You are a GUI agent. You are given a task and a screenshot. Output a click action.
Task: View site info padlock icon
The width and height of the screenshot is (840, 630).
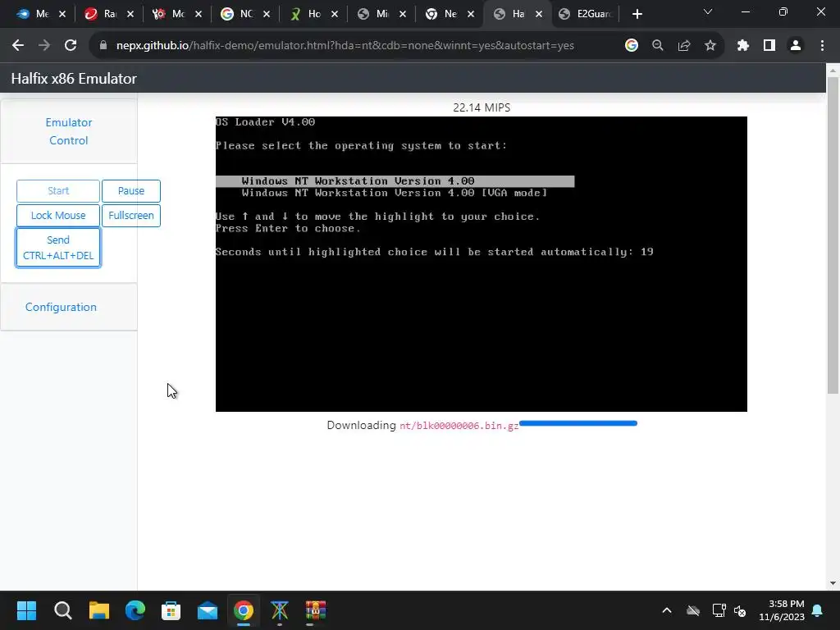pos(103,46)
